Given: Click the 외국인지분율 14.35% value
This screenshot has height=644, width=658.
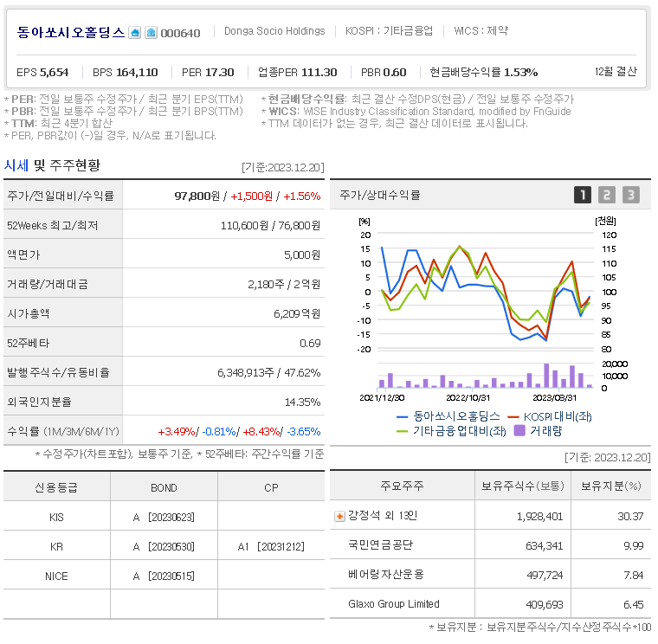Looking at the screenshot, I should coord(302,402).
